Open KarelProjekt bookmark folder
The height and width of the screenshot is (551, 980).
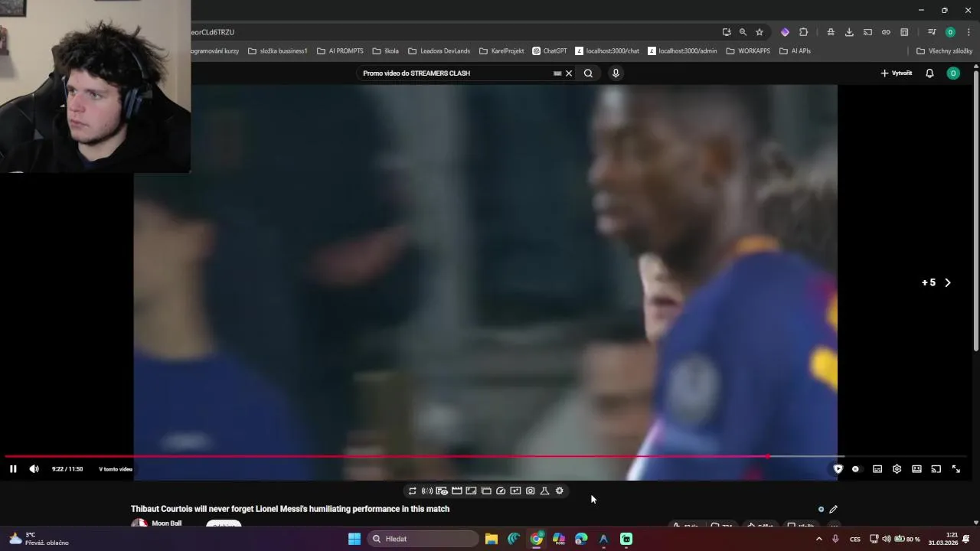[501, 51]
